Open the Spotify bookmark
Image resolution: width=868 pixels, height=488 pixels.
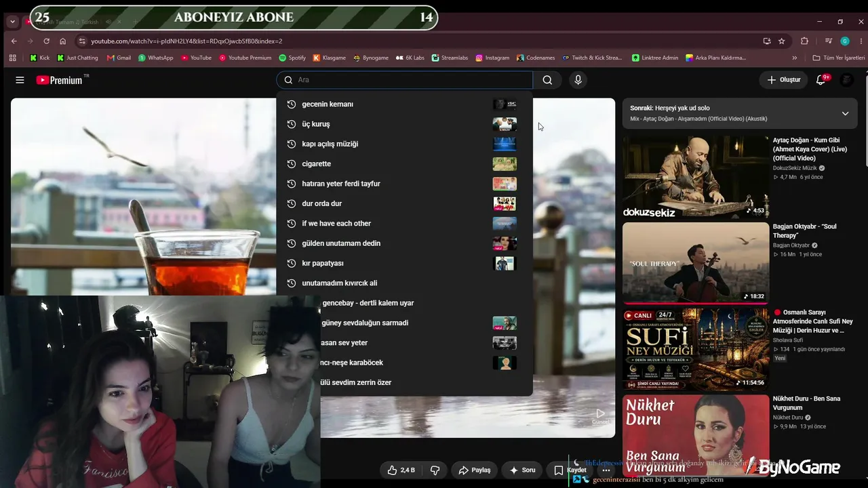[292, 58]
